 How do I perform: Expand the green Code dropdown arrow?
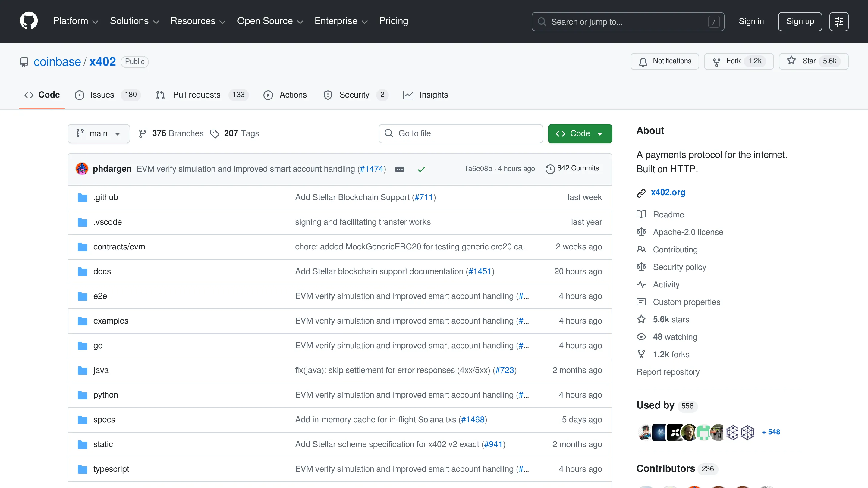pos(600,133)
